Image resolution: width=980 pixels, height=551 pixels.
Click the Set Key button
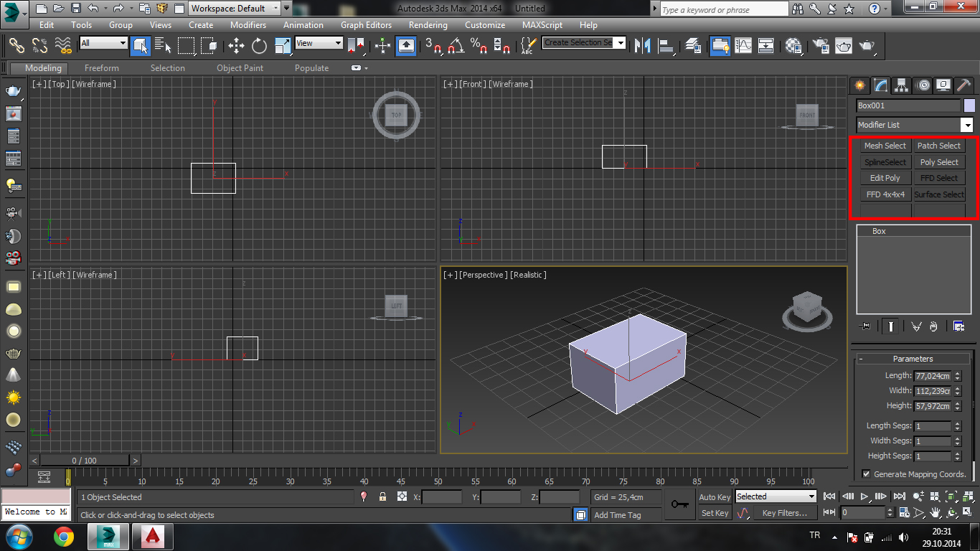(x=715, y=513)
